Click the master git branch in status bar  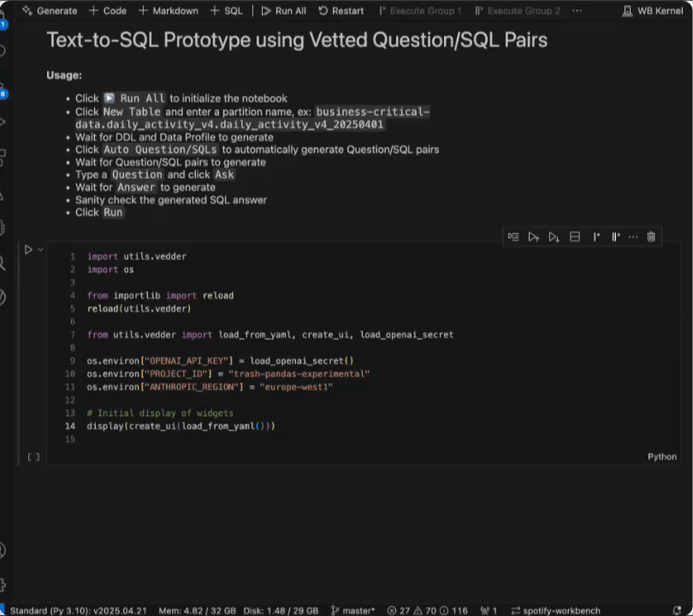click(352, 610)
